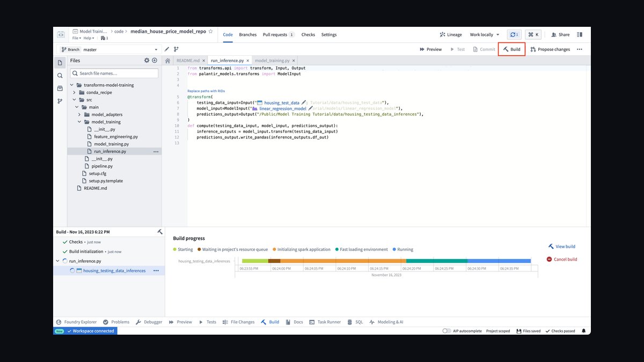
Task: Open the repository Settings tab
Action: 329,34
